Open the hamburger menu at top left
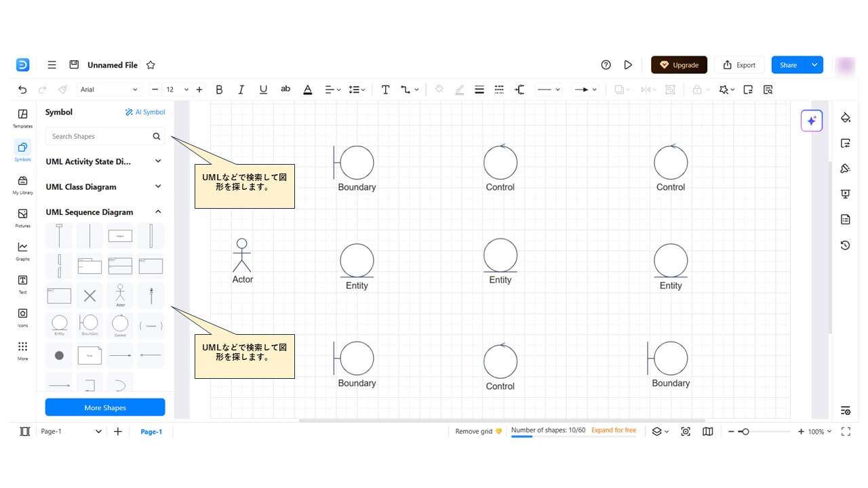Screen dimensions: 868x488 (52, 64)
